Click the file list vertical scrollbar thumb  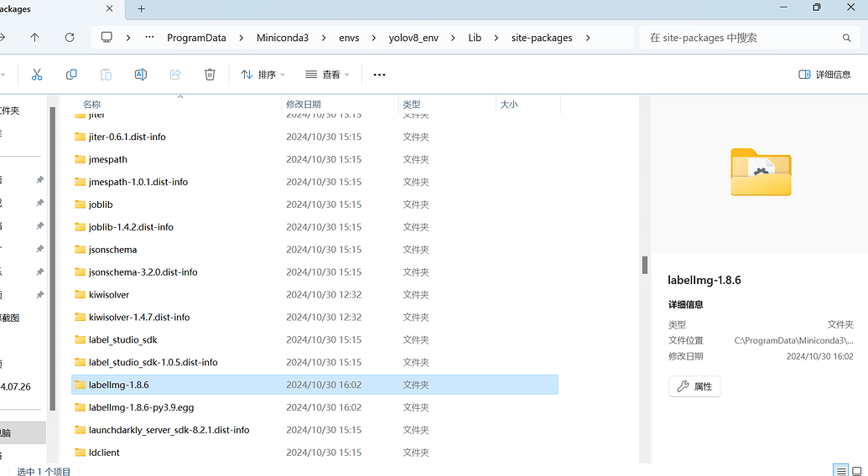point(645,265)
